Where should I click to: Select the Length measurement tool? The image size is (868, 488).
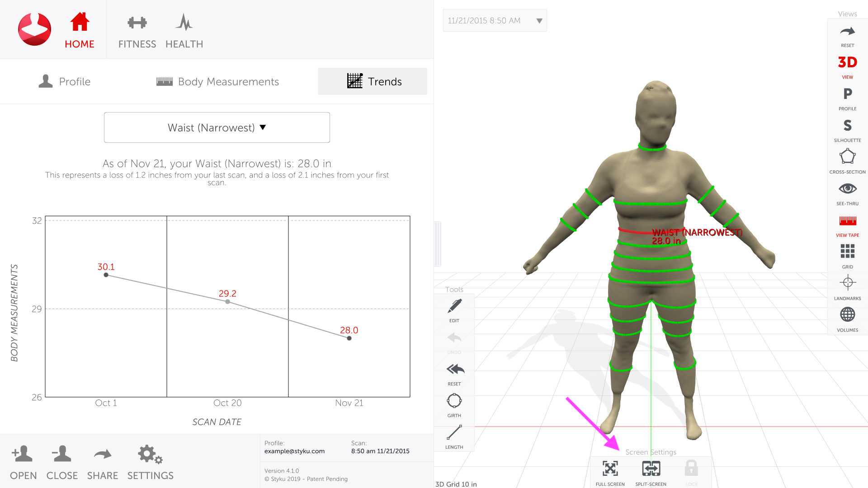(x=454, y=434)
